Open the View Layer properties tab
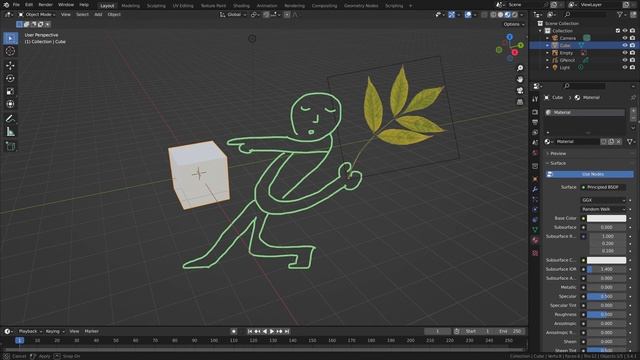This screenshot has width=640, height=360. click(x=535, y=133)
